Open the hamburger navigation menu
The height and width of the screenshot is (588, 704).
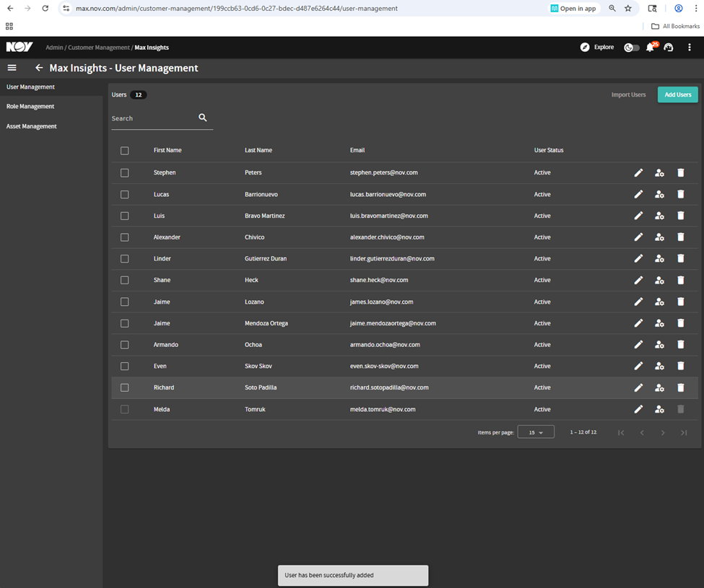(x=12, y=68)
